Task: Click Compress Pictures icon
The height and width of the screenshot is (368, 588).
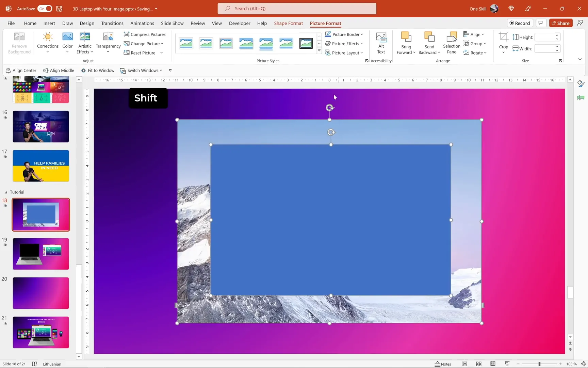Action: click(127, 34)
